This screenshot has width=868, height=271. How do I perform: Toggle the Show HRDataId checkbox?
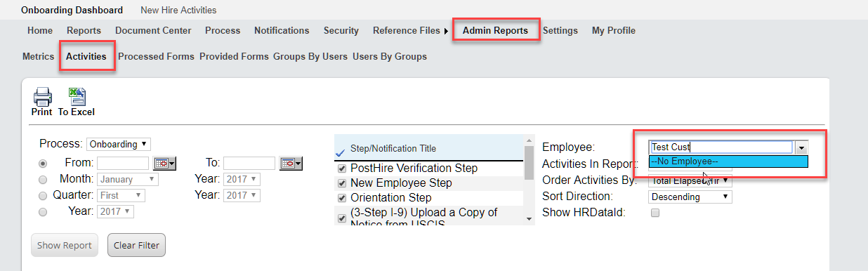[655, 212]
